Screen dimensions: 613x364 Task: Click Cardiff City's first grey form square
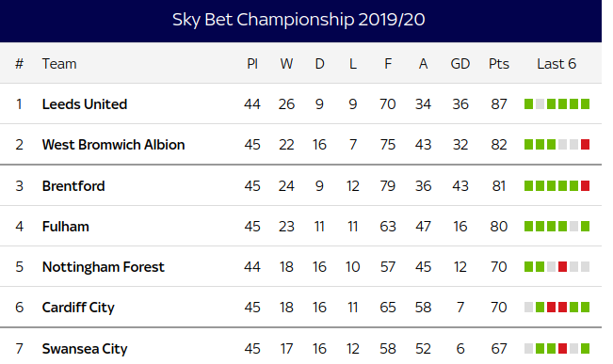coord(528,308)
